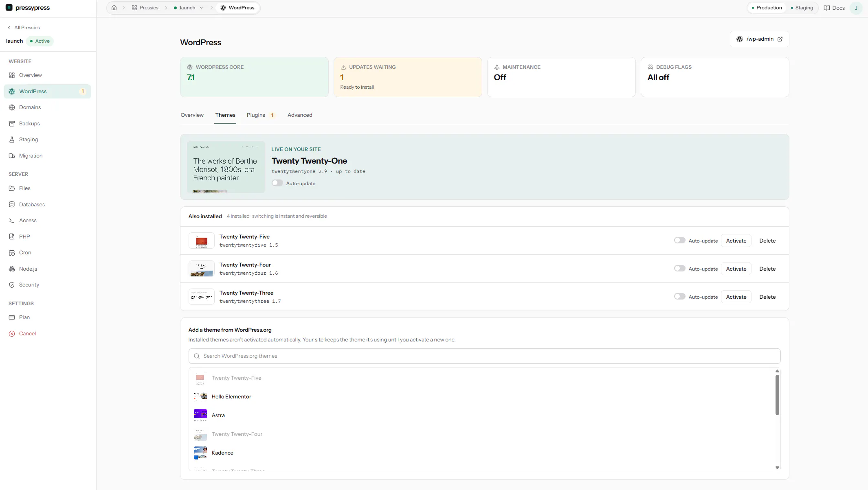Click the WordPress icon in breadcrumb
868x490 pixels.
click(223, 8)
